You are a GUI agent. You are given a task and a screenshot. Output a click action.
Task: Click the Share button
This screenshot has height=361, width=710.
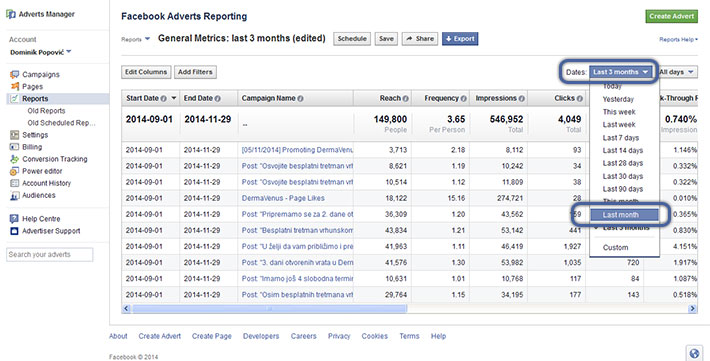(x=420, y=39)
